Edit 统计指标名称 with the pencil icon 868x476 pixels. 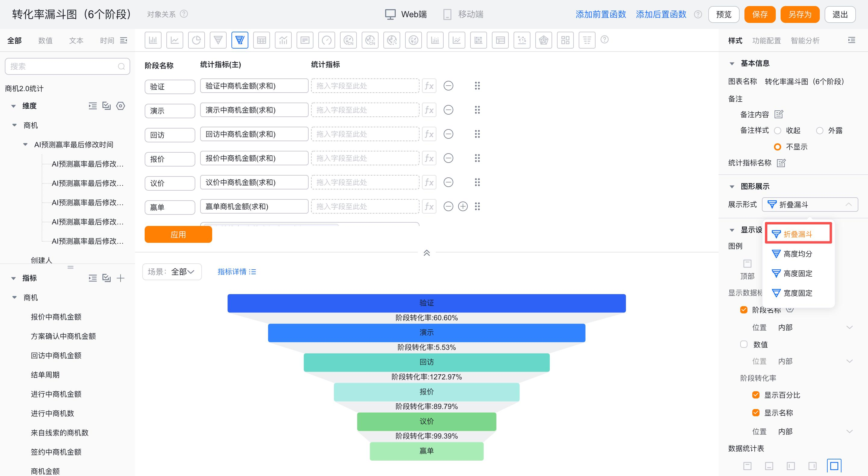[781, 163]
